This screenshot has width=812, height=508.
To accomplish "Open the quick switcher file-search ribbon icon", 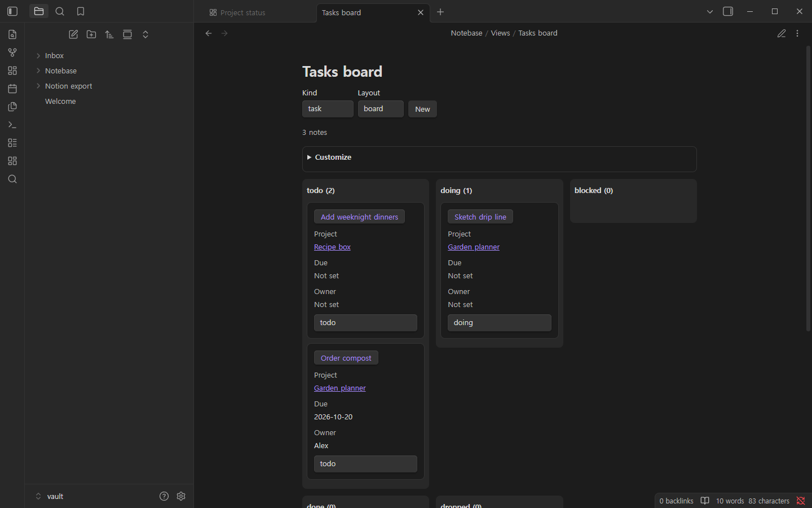I will tap(12, 34).
